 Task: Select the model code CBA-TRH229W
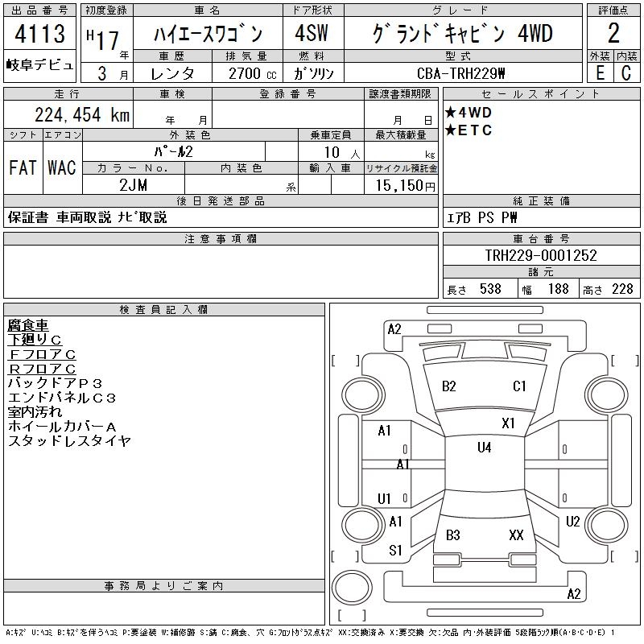coord(460,73)
